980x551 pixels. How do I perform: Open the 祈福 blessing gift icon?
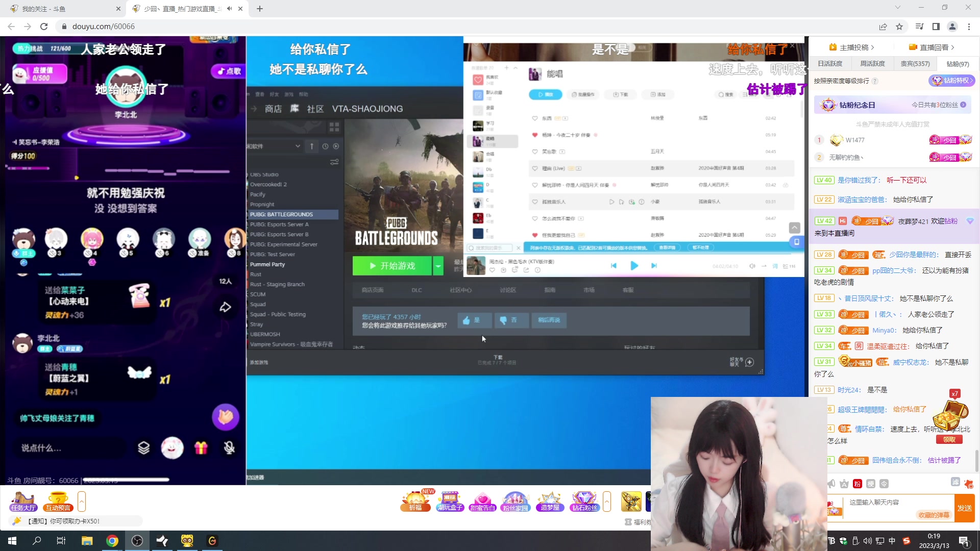click(x=416, y=501)
